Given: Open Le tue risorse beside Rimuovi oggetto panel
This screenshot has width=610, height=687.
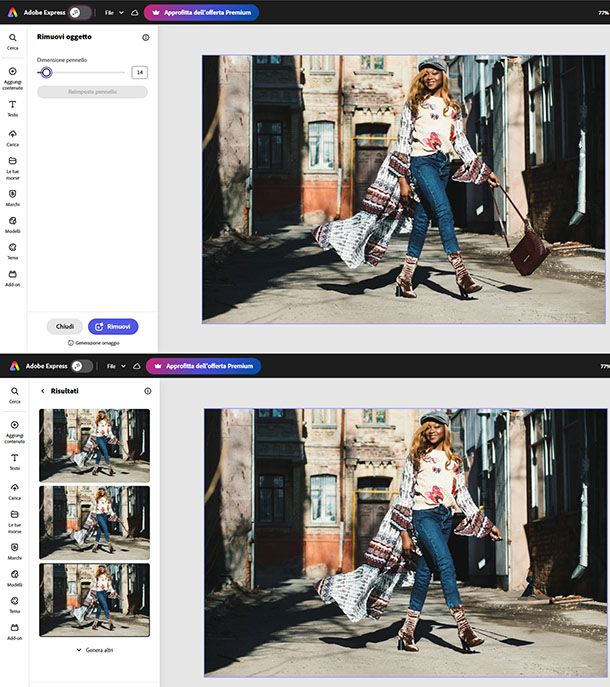Looking at the screenshot, I should coord(13,168).
